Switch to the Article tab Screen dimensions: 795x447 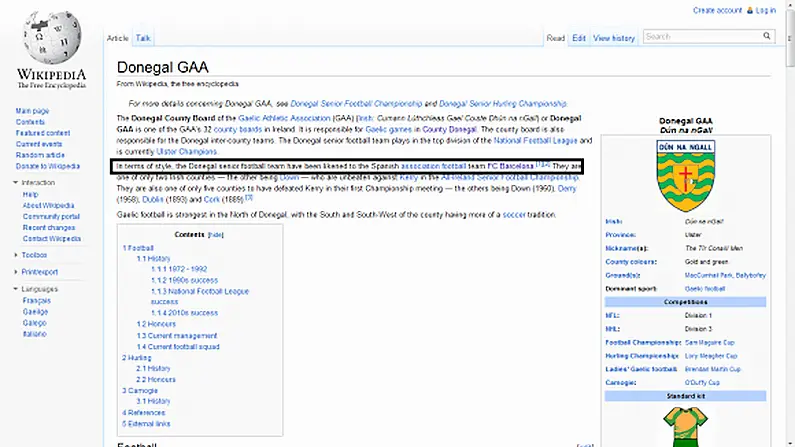117,38
